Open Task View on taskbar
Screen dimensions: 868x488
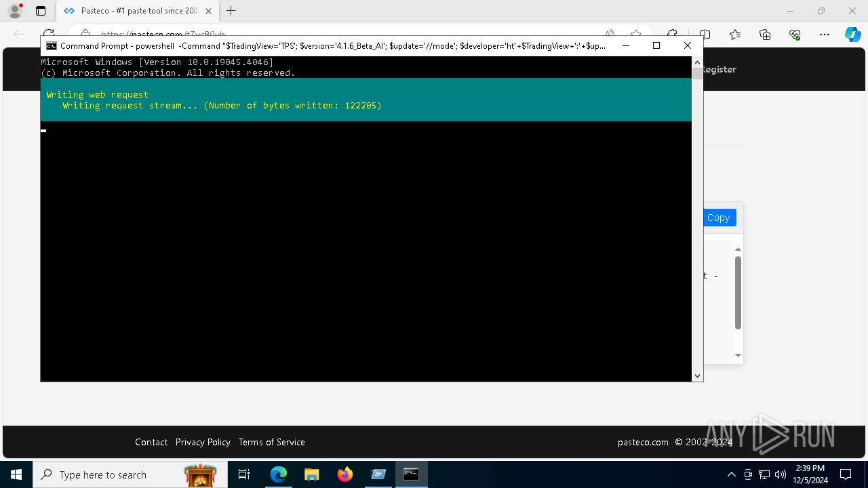click(244, 474)
